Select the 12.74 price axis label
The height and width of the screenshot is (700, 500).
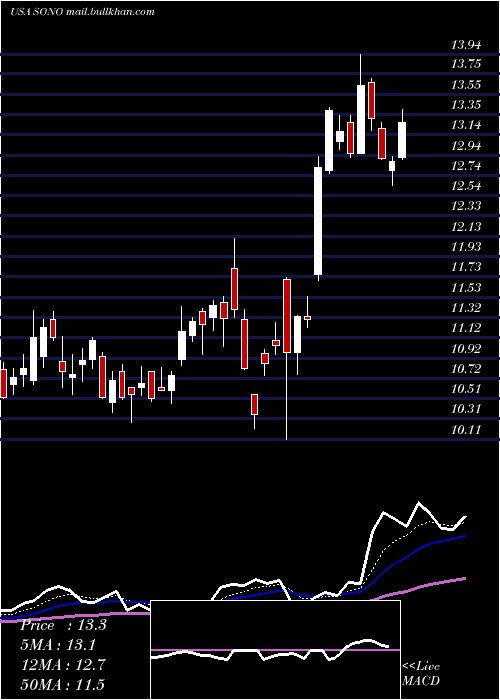(466, 166)
